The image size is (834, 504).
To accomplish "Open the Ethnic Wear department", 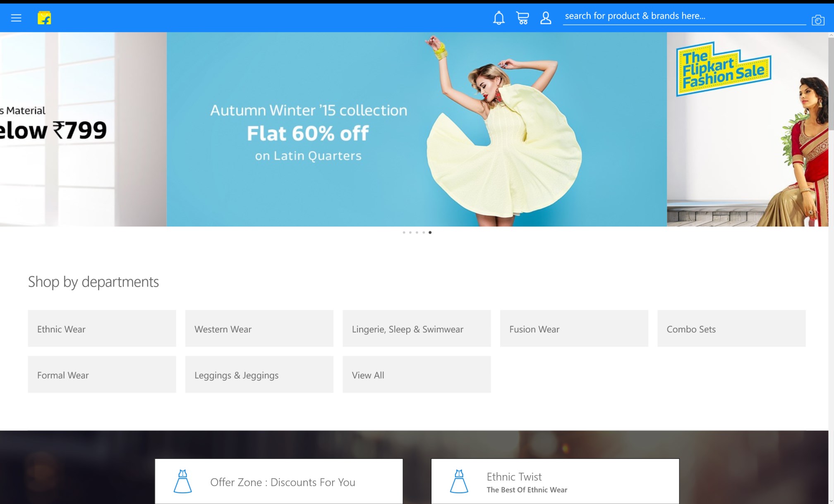I will [x=102, y=329].
